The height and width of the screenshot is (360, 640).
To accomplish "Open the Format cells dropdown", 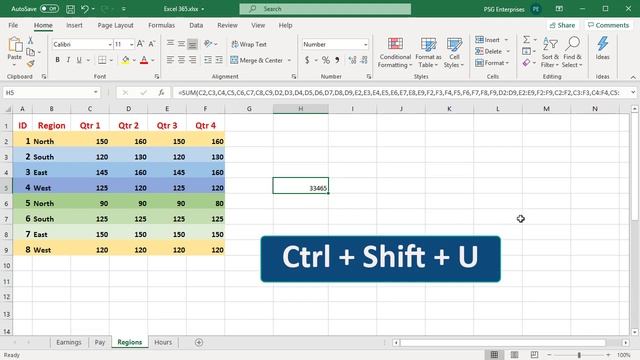I will 507,63.
